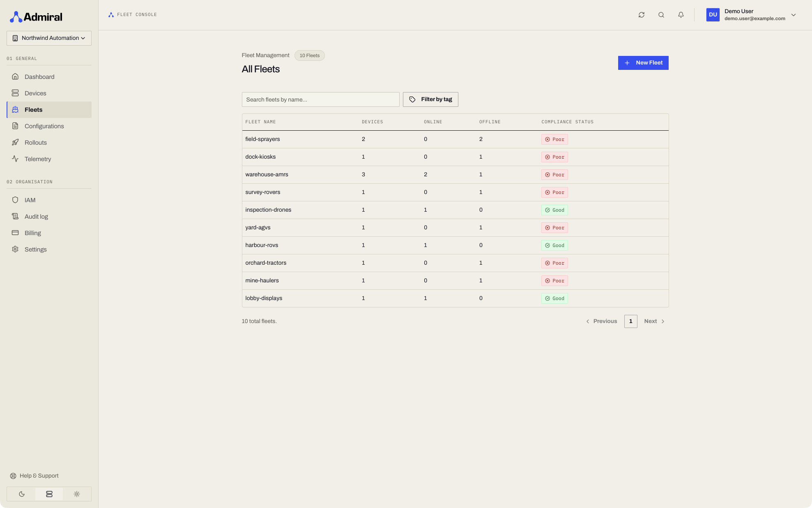Open the dock-kiosks fleet
This screenshot has width=812, height=508.
(x=455, y=157)
